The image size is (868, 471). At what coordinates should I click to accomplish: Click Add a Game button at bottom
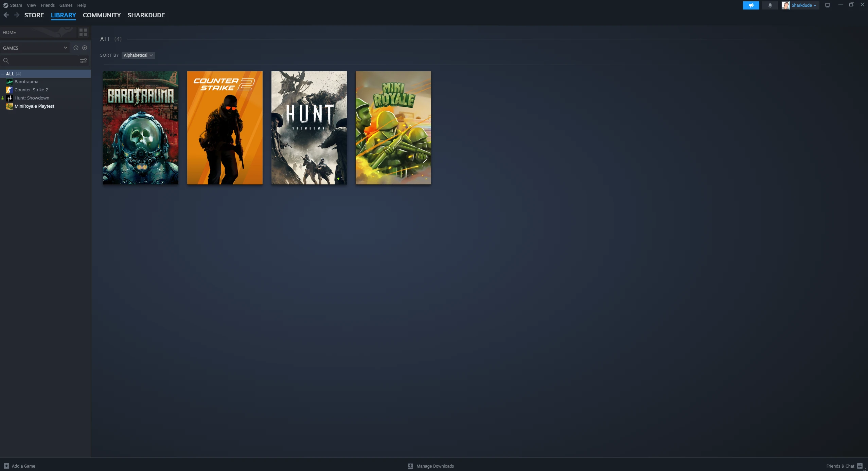[20, 466]
